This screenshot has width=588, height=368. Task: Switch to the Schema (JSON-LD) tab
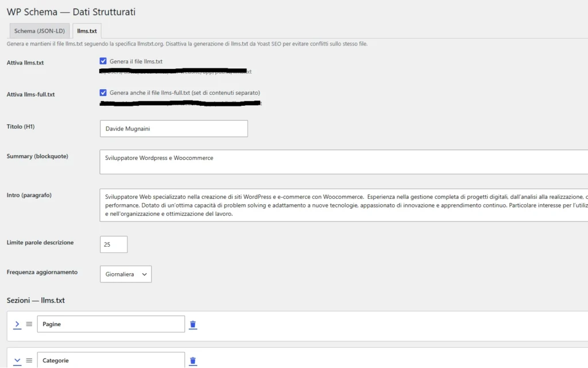pyautogui.click(x=40, y=31)
